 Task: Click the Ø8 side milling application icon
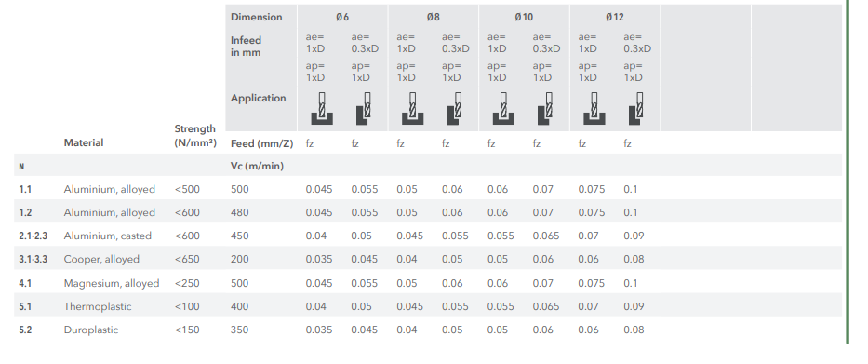(x=455, y=109)
